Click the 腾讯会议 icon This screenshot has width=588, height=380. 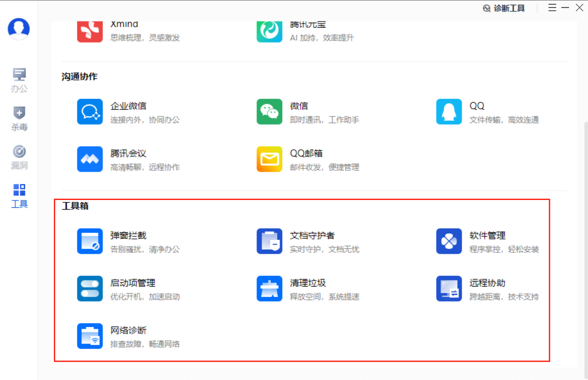click(90, 159)
